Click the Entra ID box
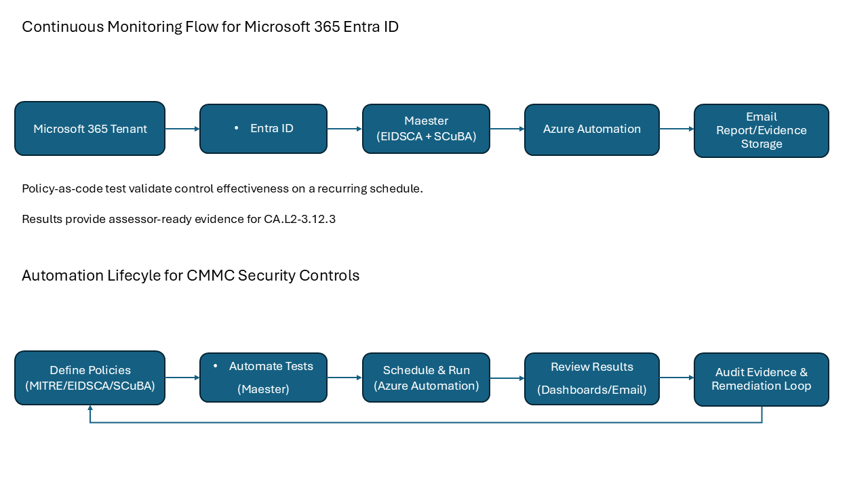The height and width of the screenshot is (488, 868). pos(263,129)
